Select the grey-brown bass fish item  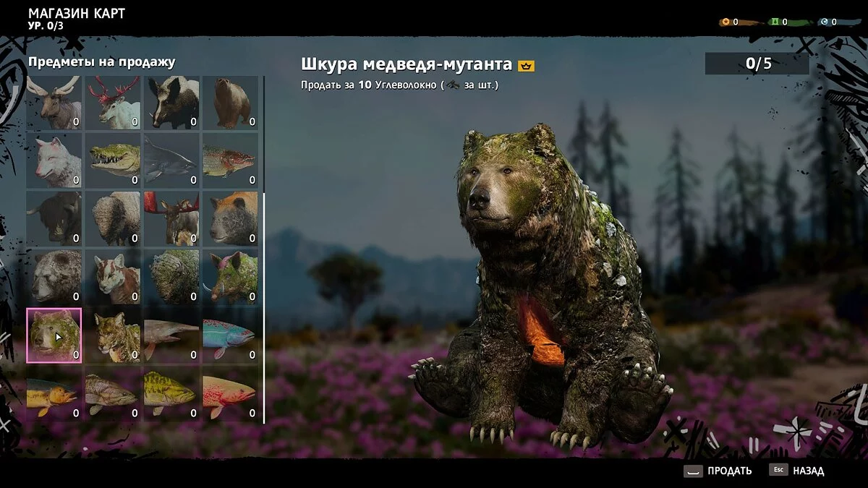(113, 393)
